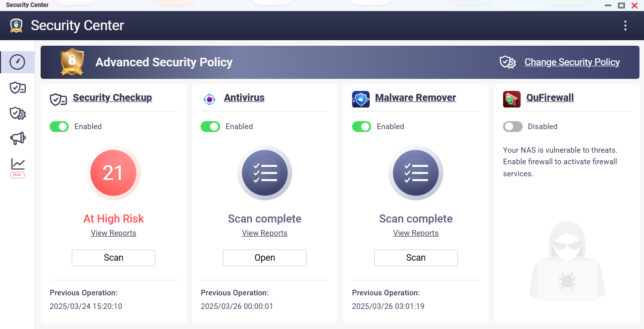644x329 pixels.
Task: Click the NAS is vulnerable warning text
Action: pos(560,162)
